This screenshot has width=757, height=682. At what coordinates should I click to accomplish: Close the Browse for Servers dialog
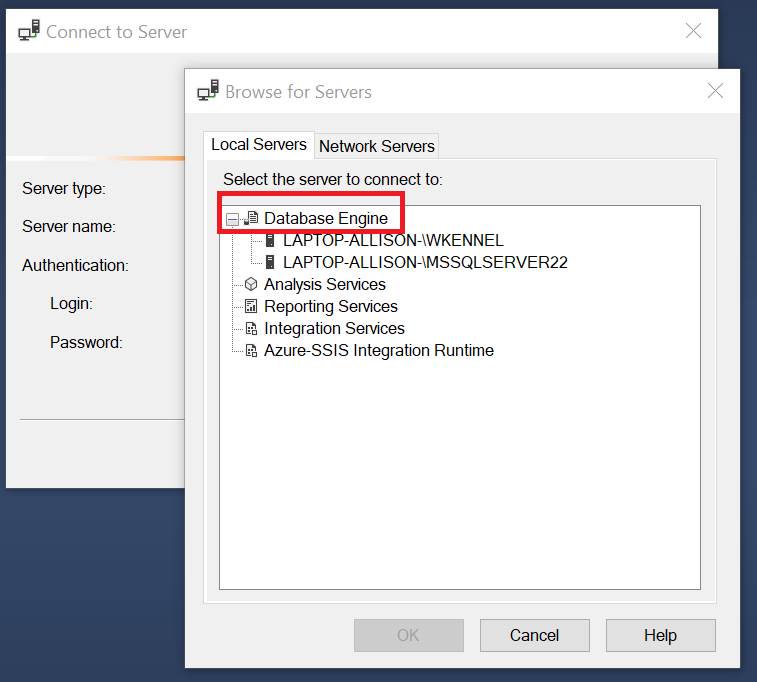point(715,91)
